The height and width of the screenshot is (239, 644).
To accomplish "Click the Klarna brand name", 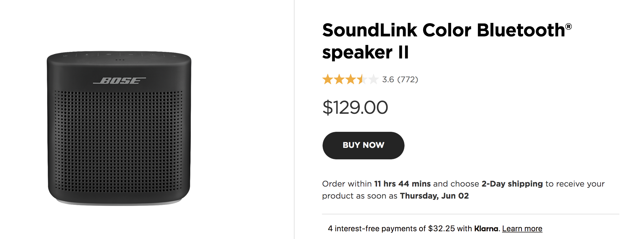I will pyautogui.click(x=486, y=228).
